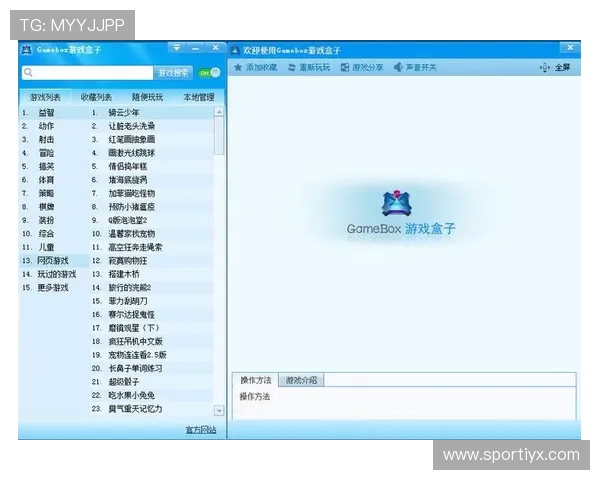Select category 13. 网页游戏
Screen dimensions: 600x480
point(54,261)
